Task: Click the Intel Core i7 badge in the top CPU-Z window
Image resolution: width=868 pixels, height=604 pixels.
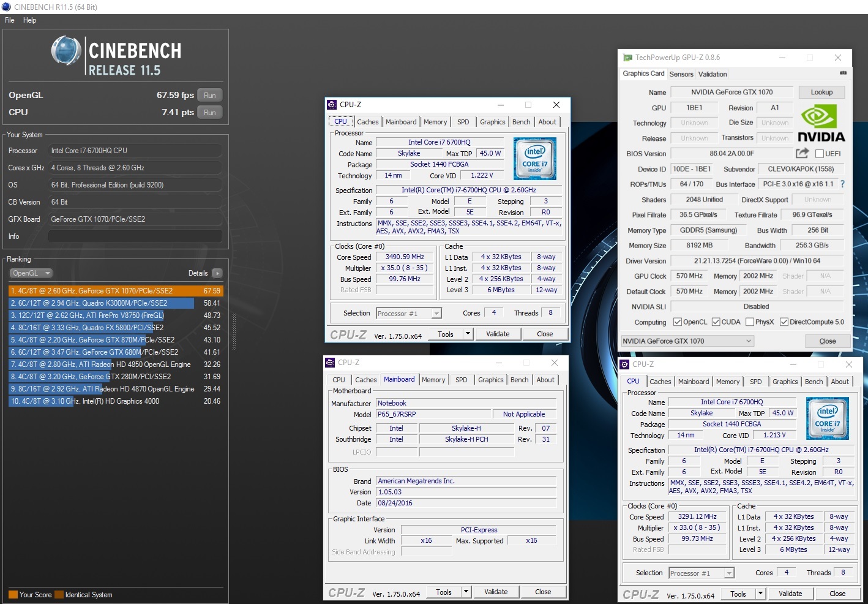Action: (x=535, y=159)
